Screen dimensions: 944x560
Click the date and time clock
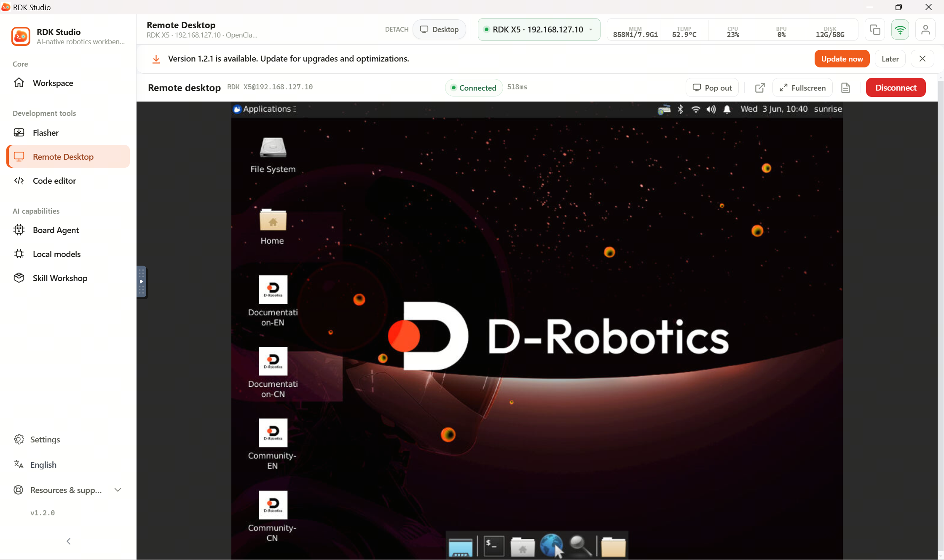pos(774,109)
